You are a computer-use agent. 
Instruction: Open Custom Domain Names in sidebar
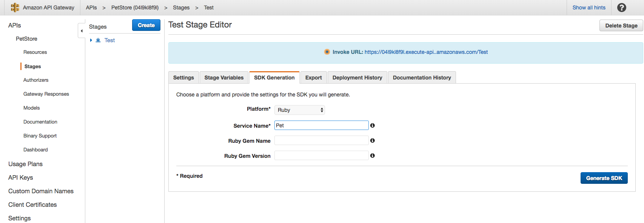tap(41, 191)
